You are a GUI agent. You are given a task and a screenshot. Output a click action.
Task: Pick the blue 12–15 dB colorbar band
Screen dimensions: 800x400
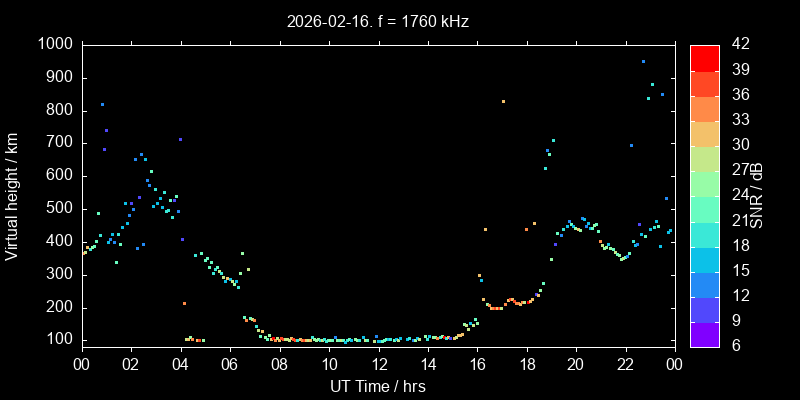[x=704, y=284]
